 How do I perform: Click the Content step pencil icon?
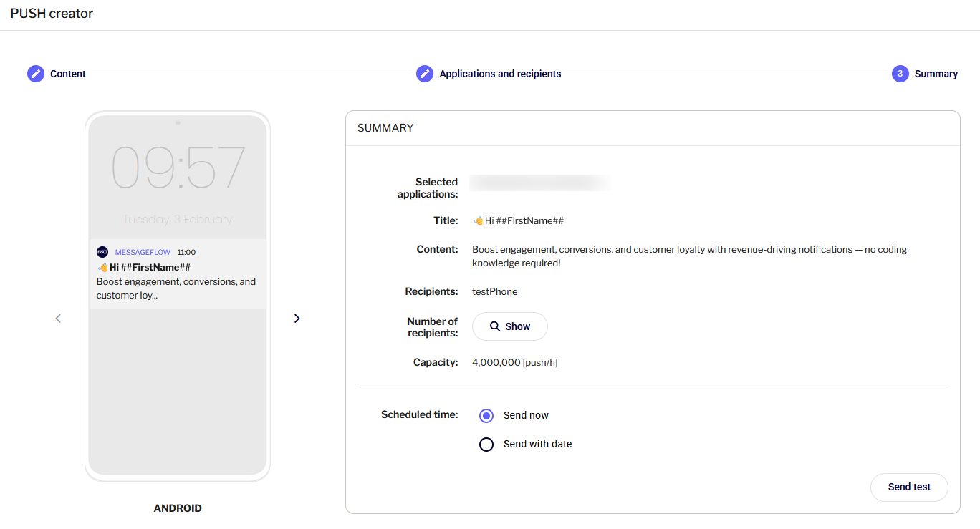(x=36, y=74)
